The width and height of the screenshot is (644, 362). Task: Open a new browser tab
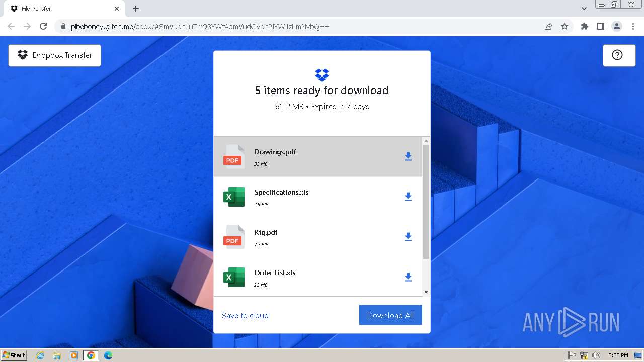[136, 9]
